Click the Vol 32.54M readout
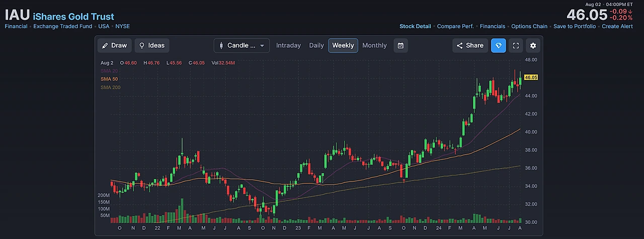The height and width of the screenshot is (239, 644). [223, 63]
